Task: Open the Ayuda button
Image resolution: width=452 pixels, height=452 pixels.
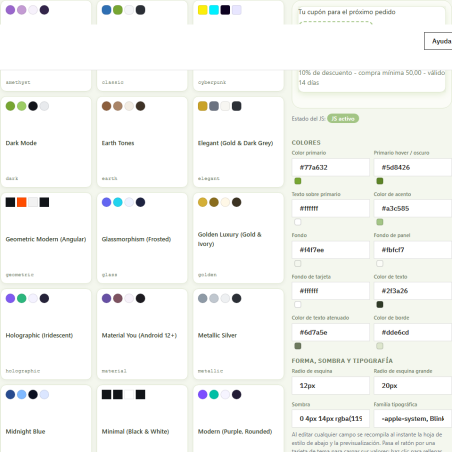Action: pyautogui.click(x=438, y=41)
